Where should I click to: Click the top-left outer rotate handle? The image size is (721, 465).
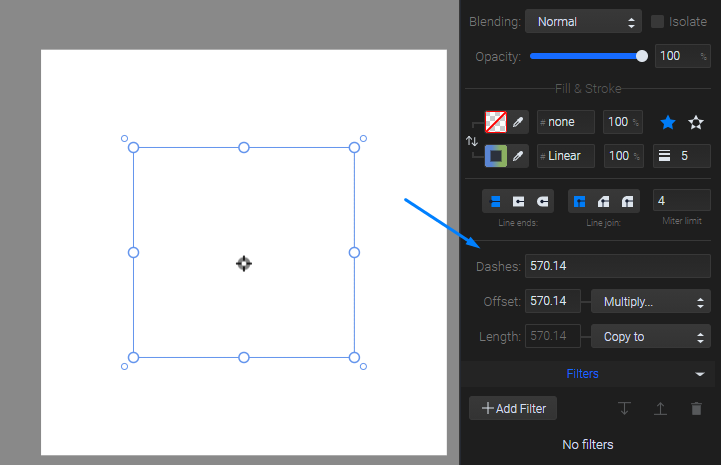[x=124, y=138]
